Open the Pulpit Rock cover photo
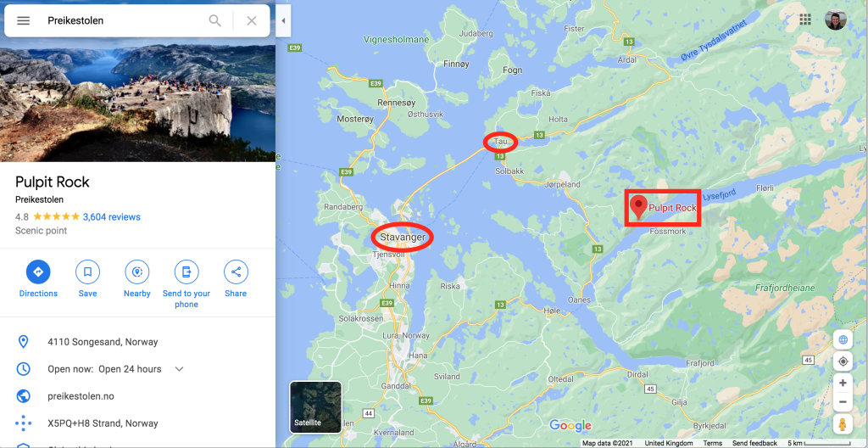The width and height of the screenshot is (868, 448). (x=138, y=103)
